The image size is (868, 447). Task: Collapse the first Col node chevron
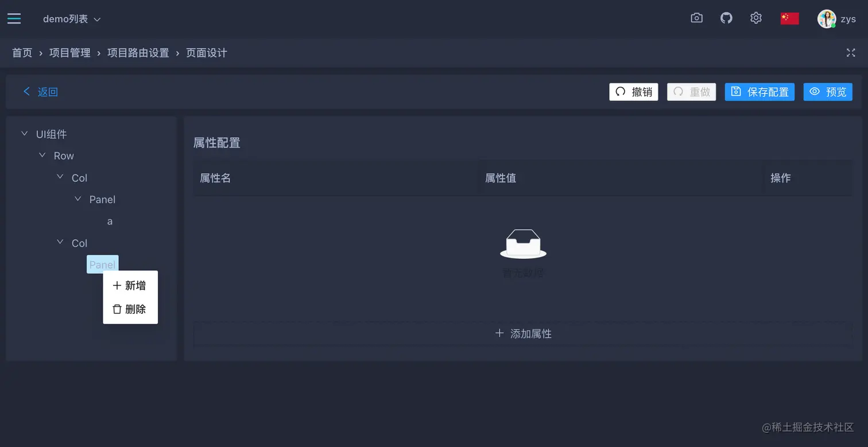[x=60, y=177]
